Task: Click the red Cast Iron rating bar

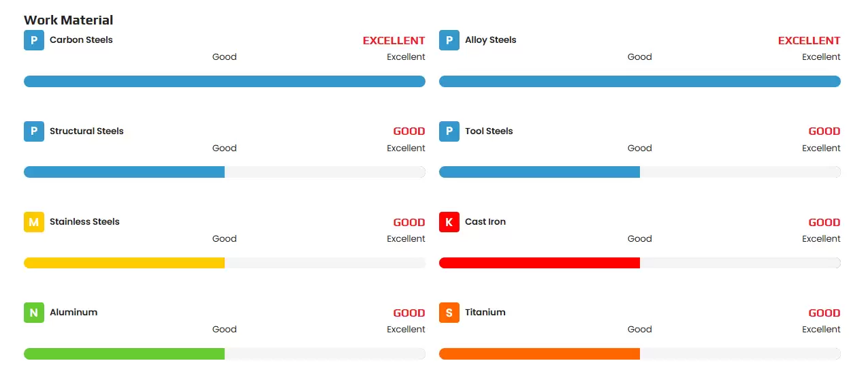Action: (540, 263)
